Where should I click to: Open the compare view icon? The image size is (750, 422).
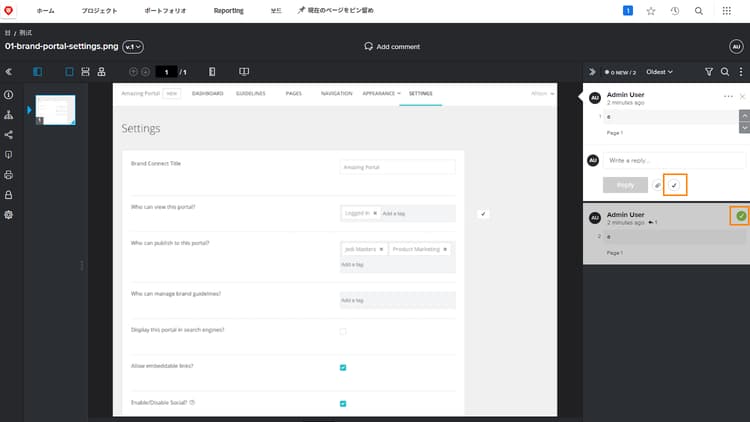point(244,72)
